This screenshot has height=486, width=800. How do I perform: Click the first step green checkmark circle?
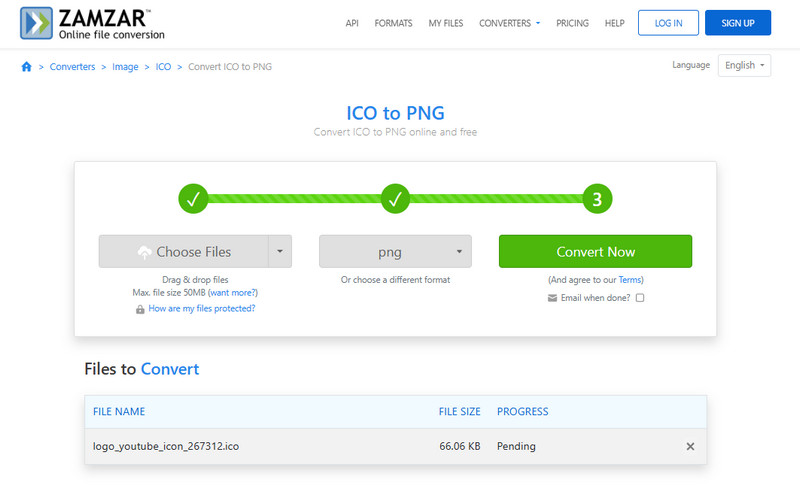(193, 199)
